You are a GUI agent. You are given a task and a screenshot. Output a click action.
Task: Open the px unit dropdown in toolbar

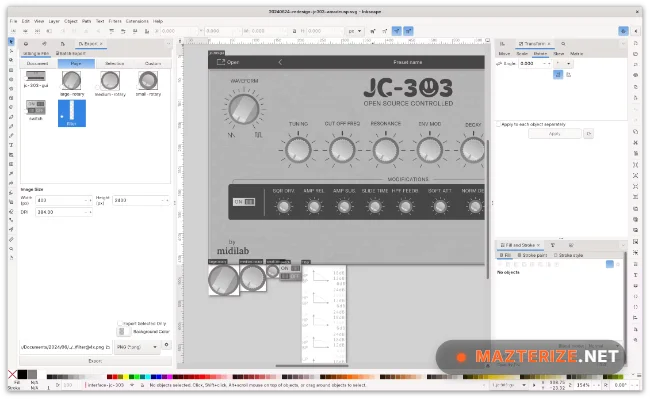pyautogui.click(x=355, y=31)
